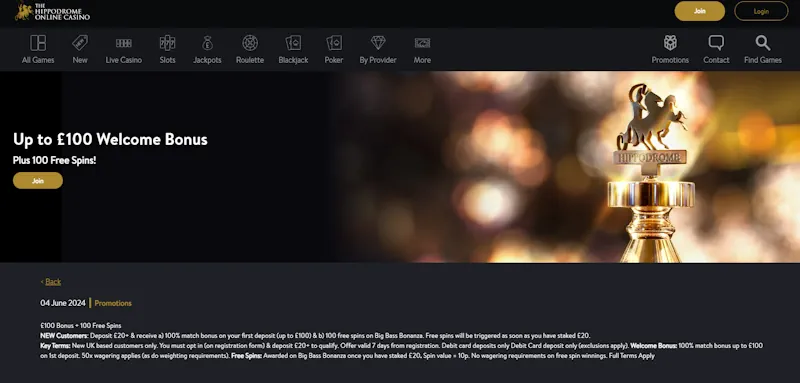Open the Find Games magnifier icon
800x383 pixels.
[763, 43]
